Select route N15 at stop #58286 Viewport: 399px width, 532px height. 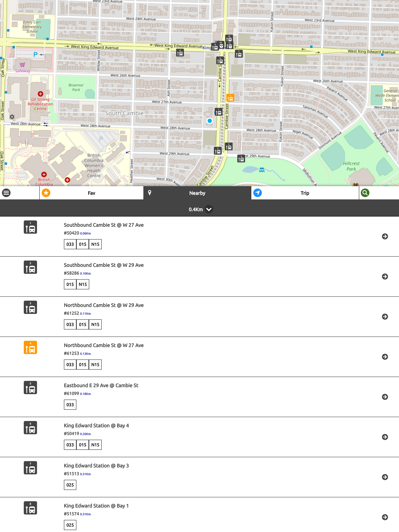coord(83,284)
